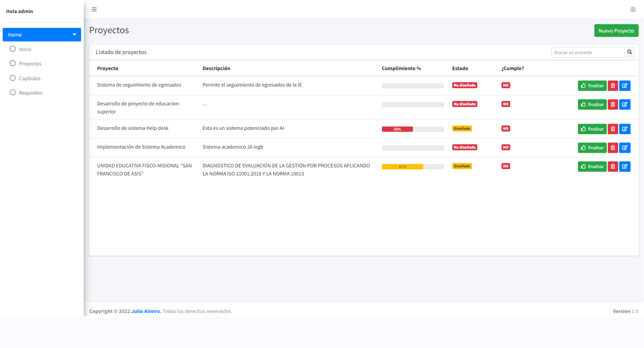644x348 pixels.
Task: Select text Esta es un sistema potenciado por AI
Action: 243,128
